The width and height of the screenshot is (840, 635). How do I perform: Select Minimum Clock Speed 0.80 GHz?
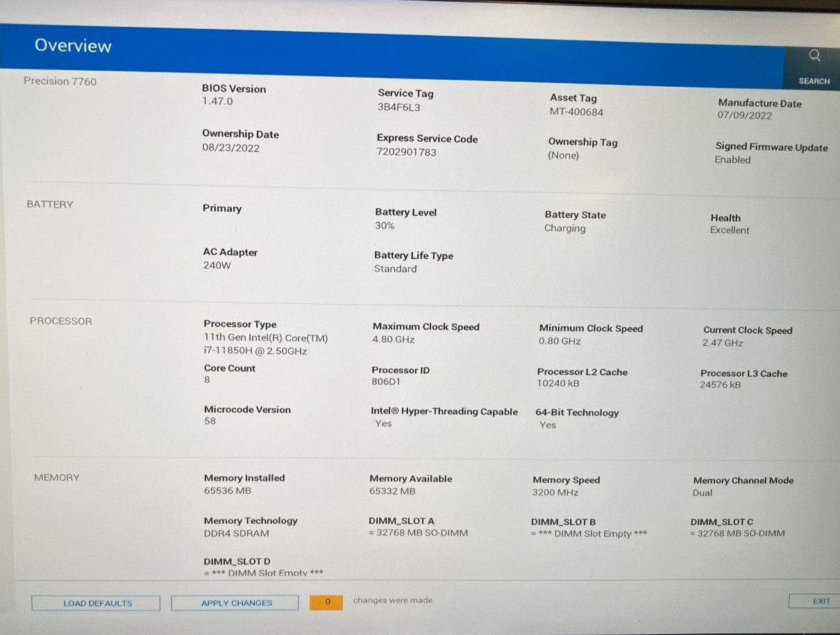[560, 341]
